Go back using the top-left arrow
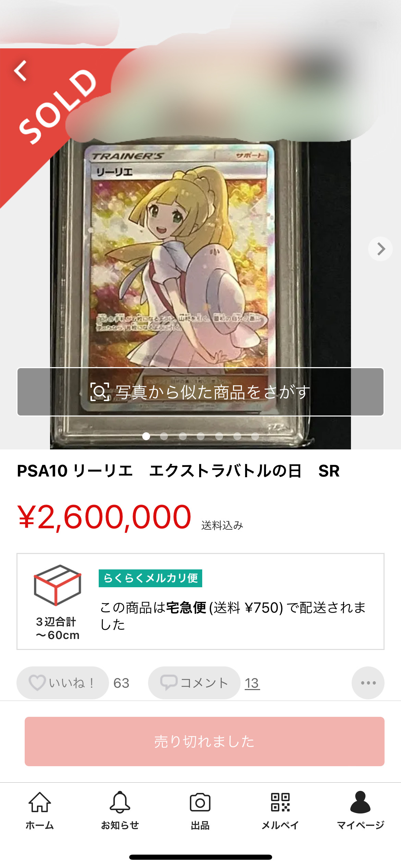 pyautogui.click(x=21, y=71)
